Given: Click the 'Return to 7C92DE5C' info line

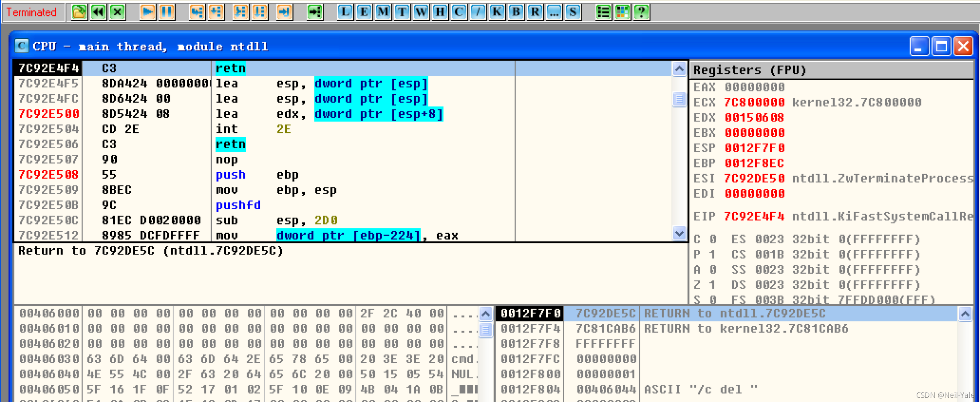Looking at the screenshot, I should (151, 251).
